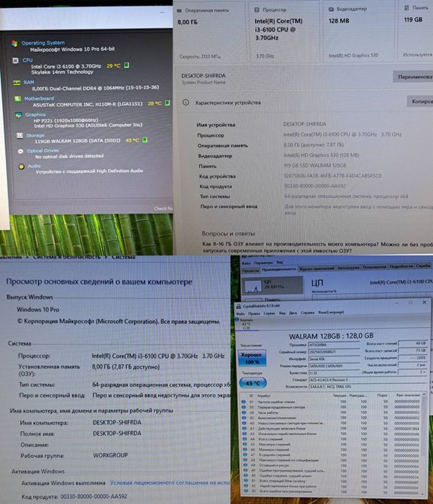This screenshot has height=504, width=433.
Task: Click the Интерфейс Serial ATA field
Action: (x=334, y=359)
